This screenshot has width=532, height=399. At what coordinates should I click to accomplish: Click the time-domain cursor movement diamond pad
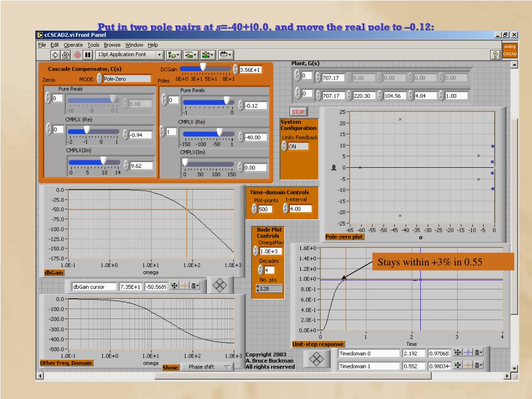point(316,359)
